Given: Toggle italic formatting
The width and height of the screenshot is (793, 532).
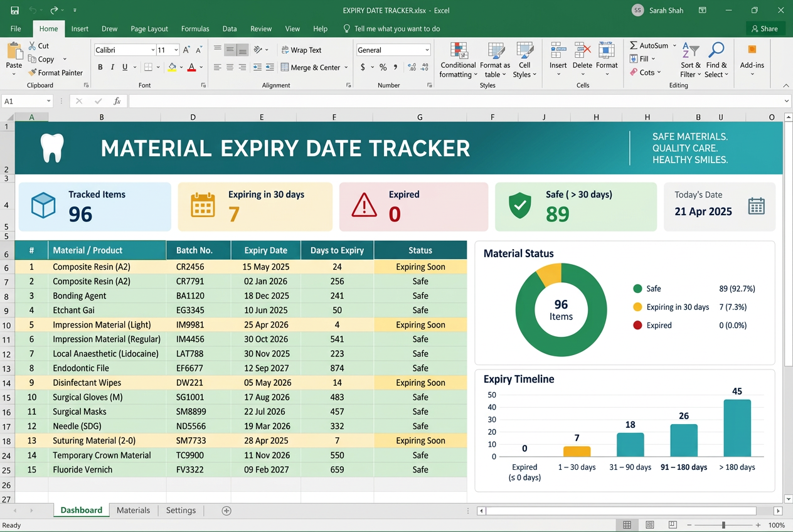Looking at the screenshot, I should coord(113,67).
